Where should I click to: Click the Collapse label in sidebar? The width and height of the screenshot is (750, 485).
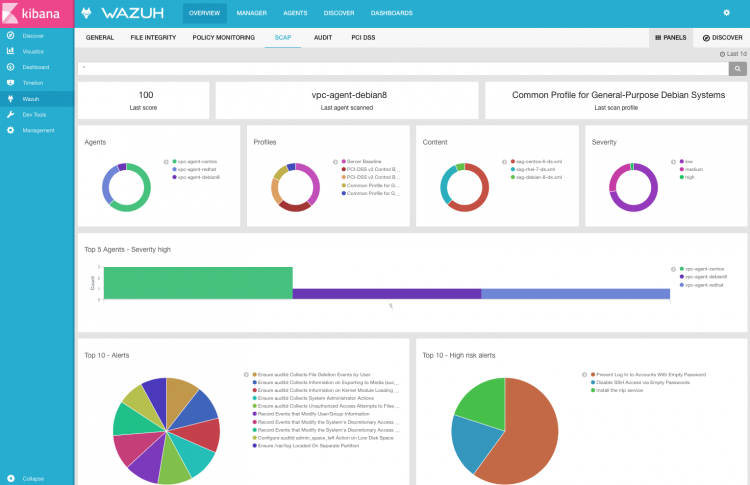click(x=33, y=479)
